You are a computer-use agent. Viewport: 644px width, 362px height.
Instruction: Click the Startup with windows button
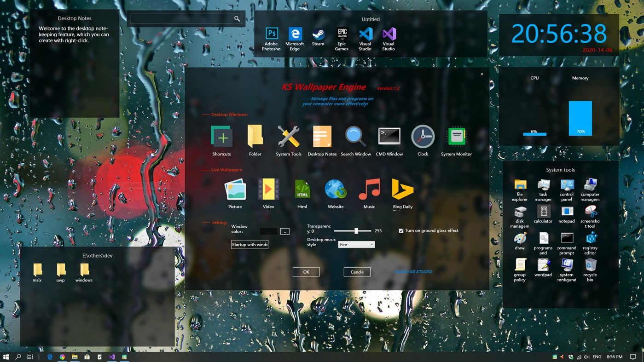pos(249,244)
